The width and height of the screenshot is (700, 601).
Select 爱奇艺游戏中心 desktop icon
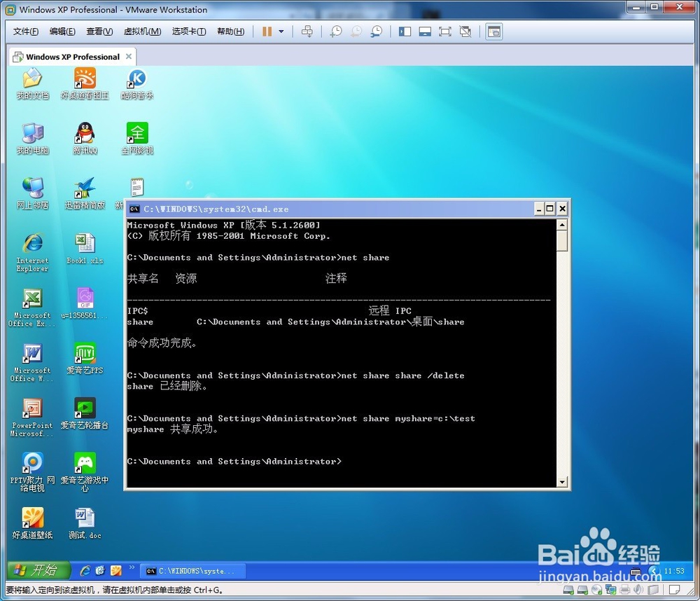point(85,472)
